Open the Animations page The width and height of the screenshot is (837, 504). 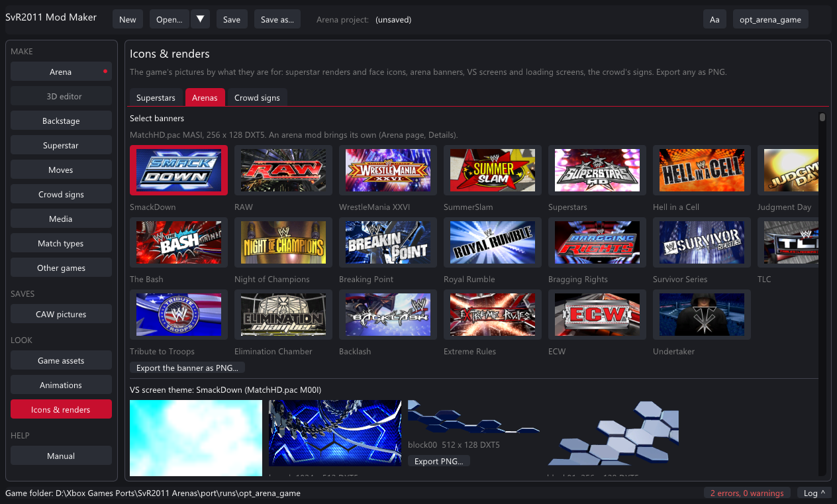61,385
